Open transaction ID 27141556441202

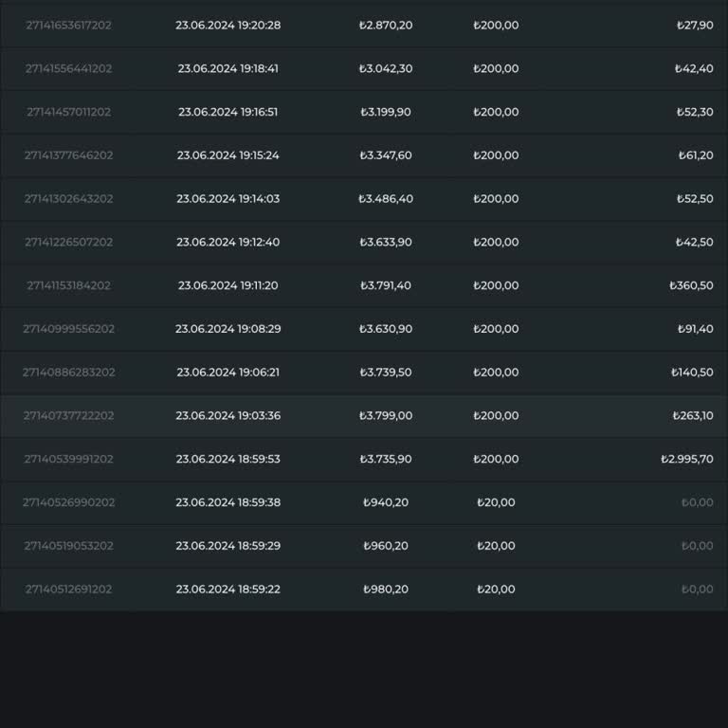[x=68, y=69]
